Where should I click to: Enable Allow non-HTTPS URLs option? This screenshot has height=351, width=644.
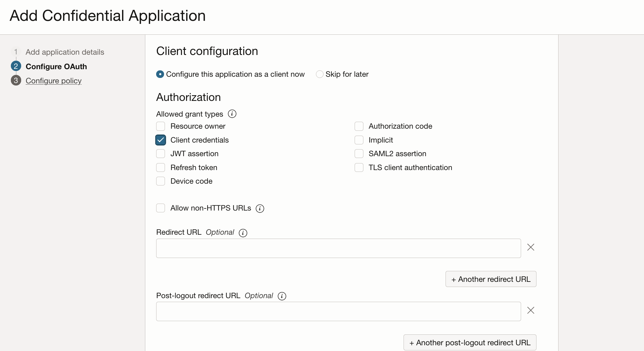(161, 208)
